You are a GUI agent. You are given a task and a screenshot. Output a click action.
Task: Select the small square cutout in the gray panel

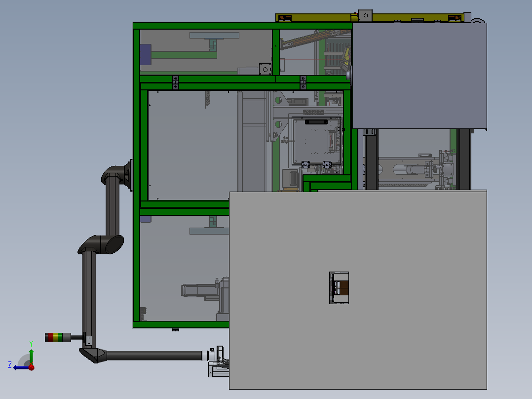(339, 287)
